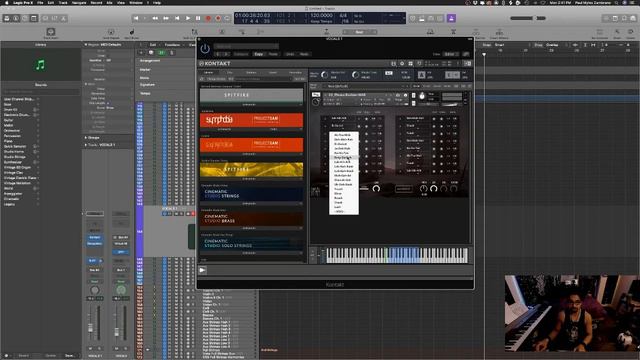The width and height of the screenshot is (640, 360).
Task: Open the Apple menu
Action: tap(6, 2)
